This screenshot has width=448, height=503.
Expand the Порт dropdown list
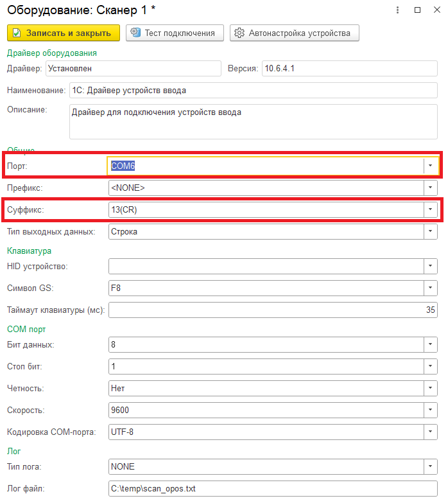430,166
